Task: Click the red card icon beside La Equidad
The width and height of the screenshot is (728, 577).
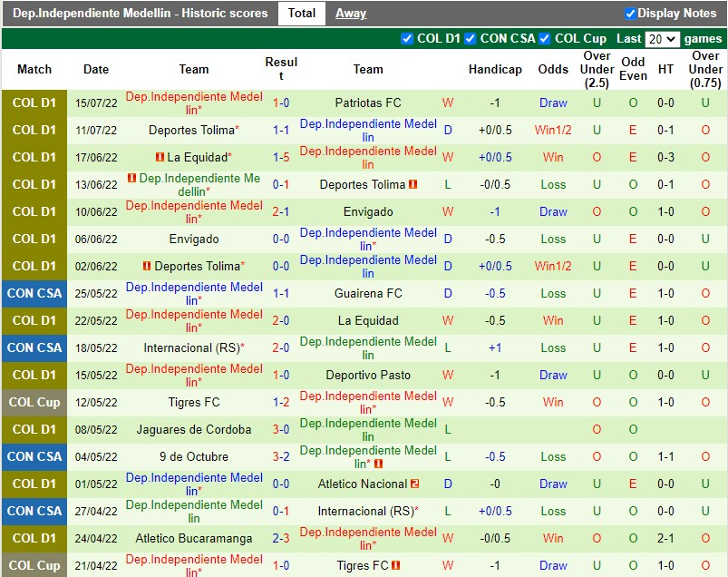Action: click(x=160, y=158)
